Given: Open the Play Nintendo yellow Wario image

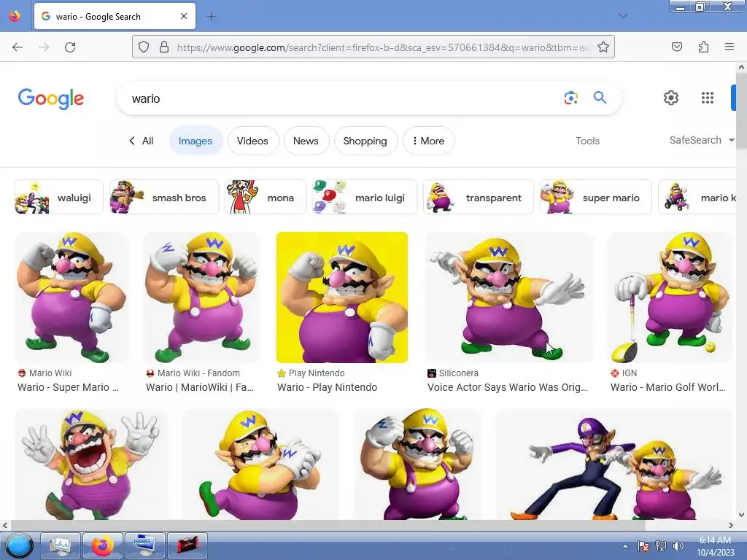Looking at the screenshot, I should click(x=342, y=297).
